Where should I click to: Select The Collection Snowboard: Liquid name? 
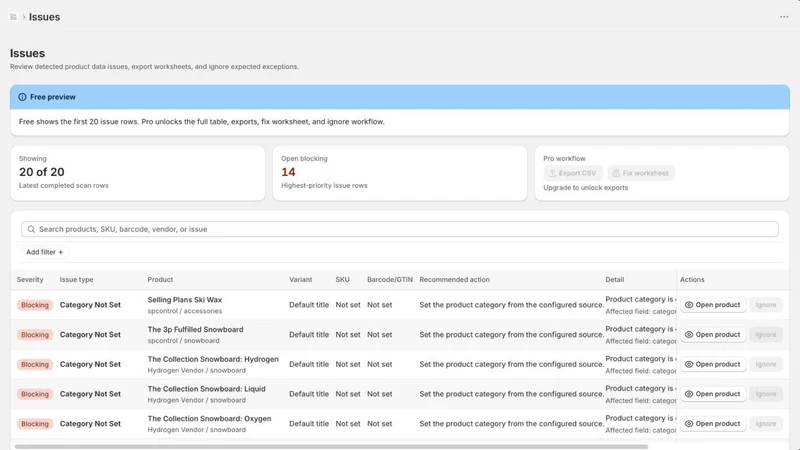click(x=207, y=389)
